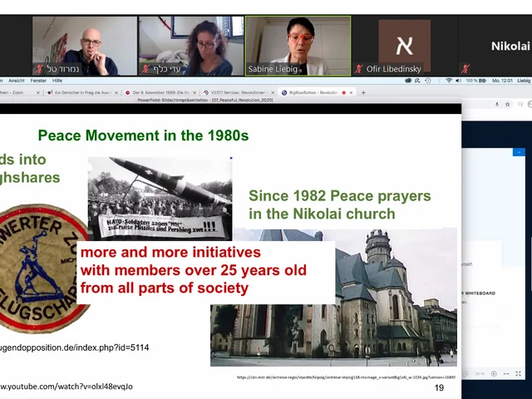
Task: Open the Hilfe menu
Action: pos(57,81)
